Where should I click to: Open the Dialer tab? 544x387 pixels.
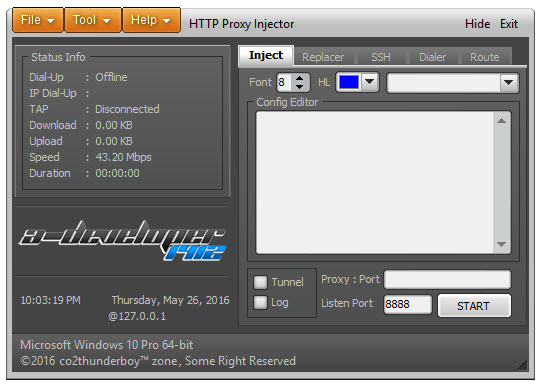432,57
